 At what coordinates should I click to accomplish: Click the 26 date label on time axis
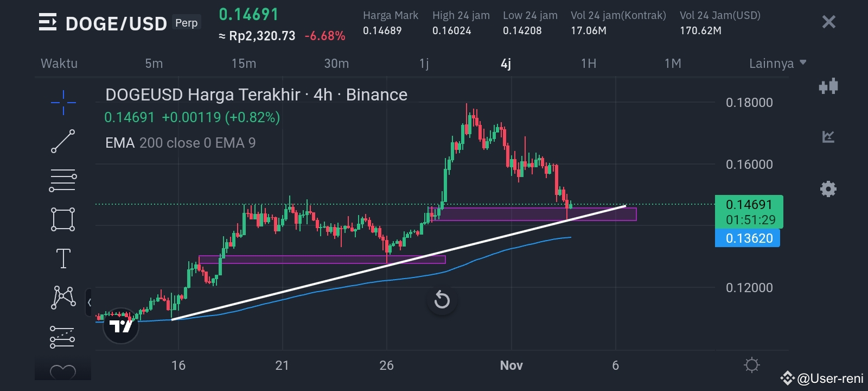click(x=386, y=365)
